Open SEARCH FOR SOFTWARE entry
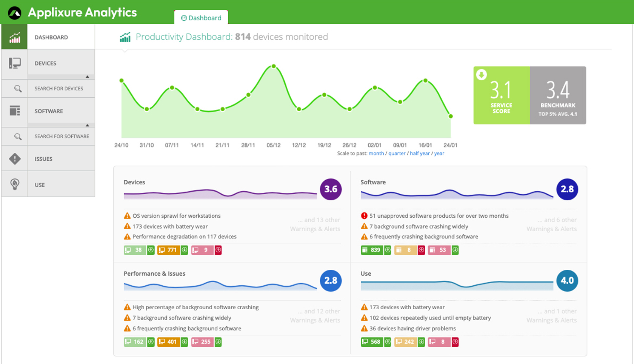 click(62, 137)
